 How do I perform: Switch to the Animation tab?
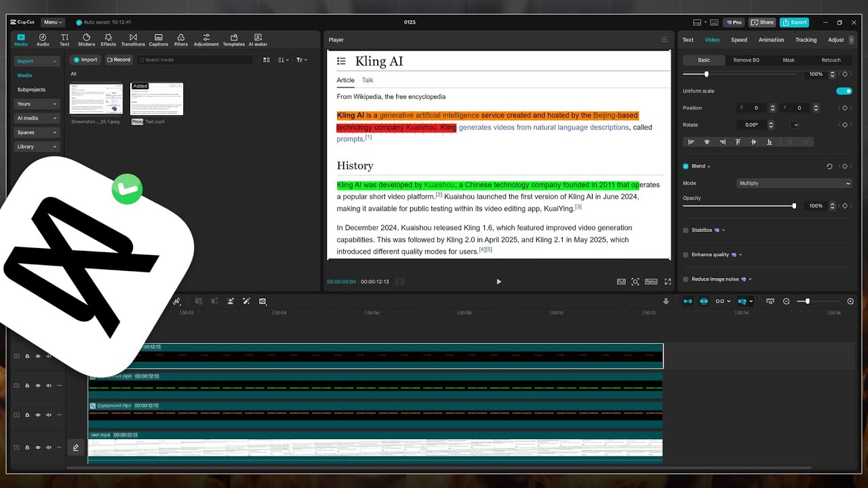[771, 40]
